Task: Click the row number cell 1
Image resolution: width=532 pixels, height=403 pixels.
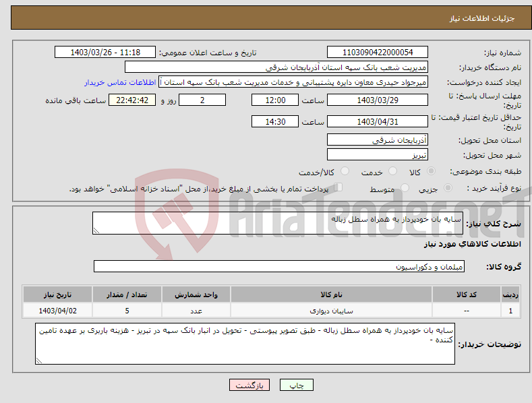Action: coord(510,311)
